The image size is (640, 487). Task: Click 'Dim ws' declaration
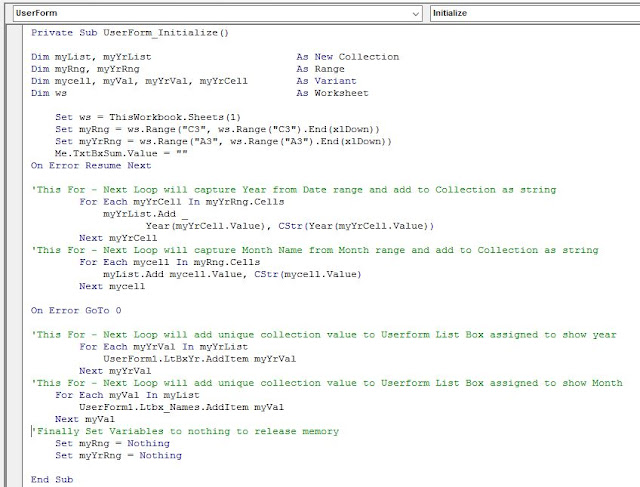(49, 93)
